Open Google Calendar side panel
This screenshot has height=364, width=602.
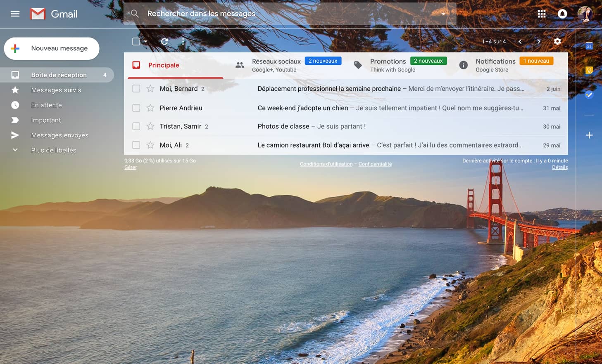tap(589, 46)
